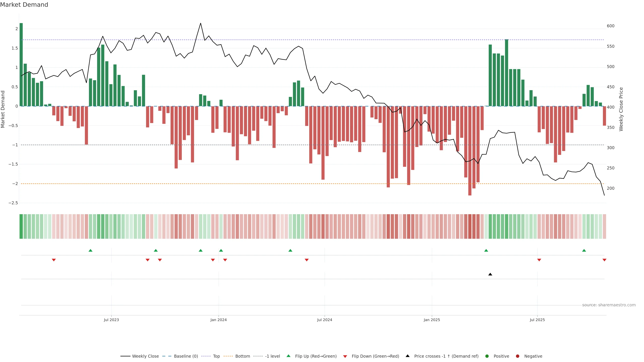Click the black price-crosses triangle marker
The width and height of the screenshot is (644, 362).
(490, 274)
